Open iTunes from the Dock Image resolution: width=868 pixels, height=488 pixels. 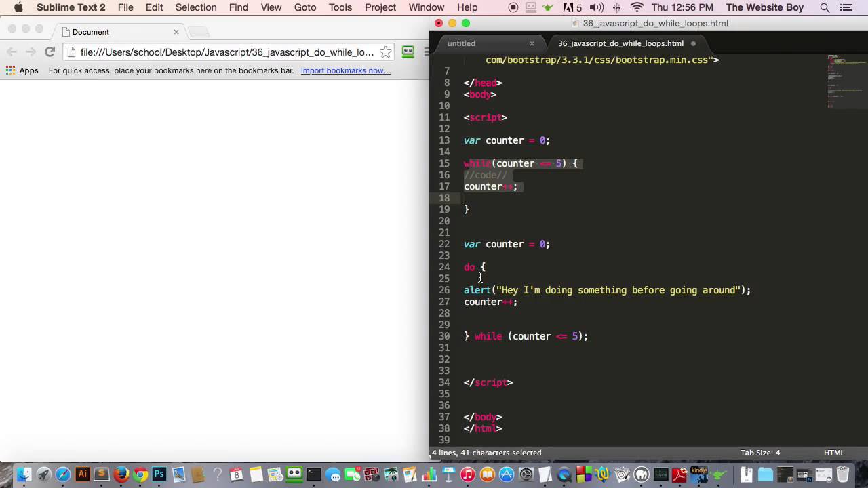coord(467,474)
